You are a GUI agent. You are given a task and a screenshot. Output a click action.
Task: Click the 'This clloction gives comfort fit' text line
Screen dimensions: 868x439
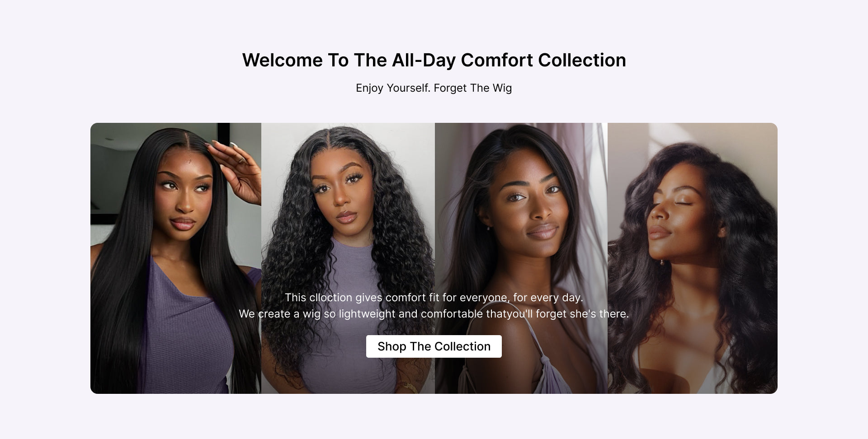434,298
